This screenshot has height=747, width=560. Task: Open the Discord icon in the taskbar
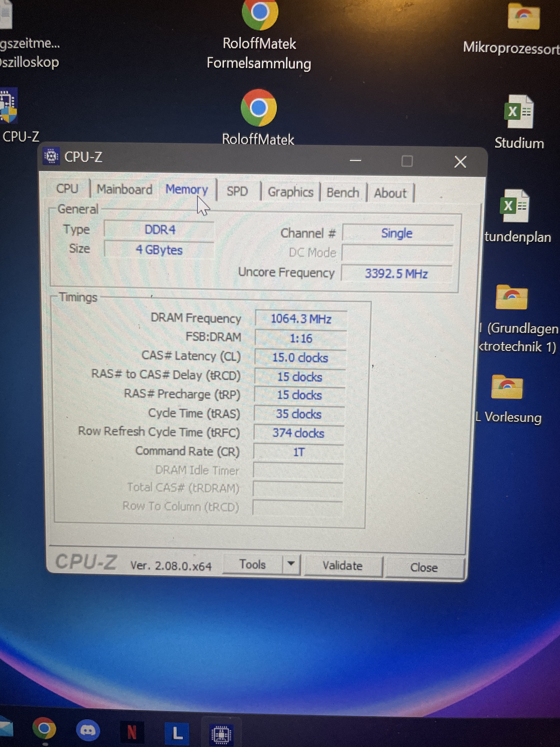[x=88, y=731]
